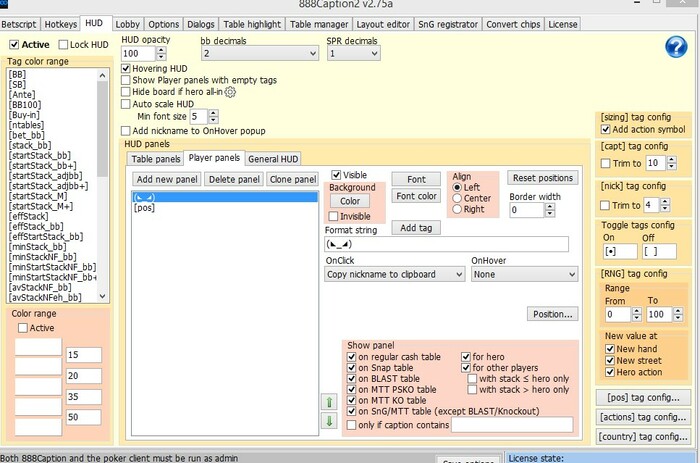
Task: Switch to Layout editor tab
Action: click(x=383, y=24)
